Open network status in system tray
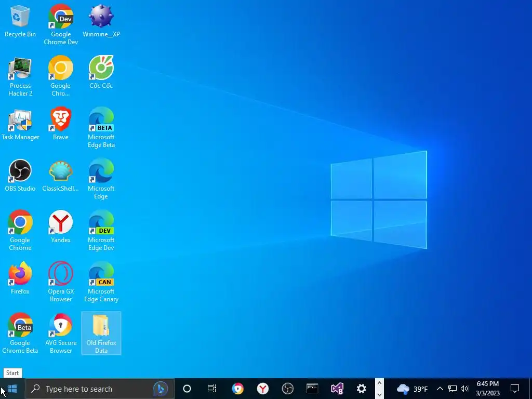 tap(453, 389)
